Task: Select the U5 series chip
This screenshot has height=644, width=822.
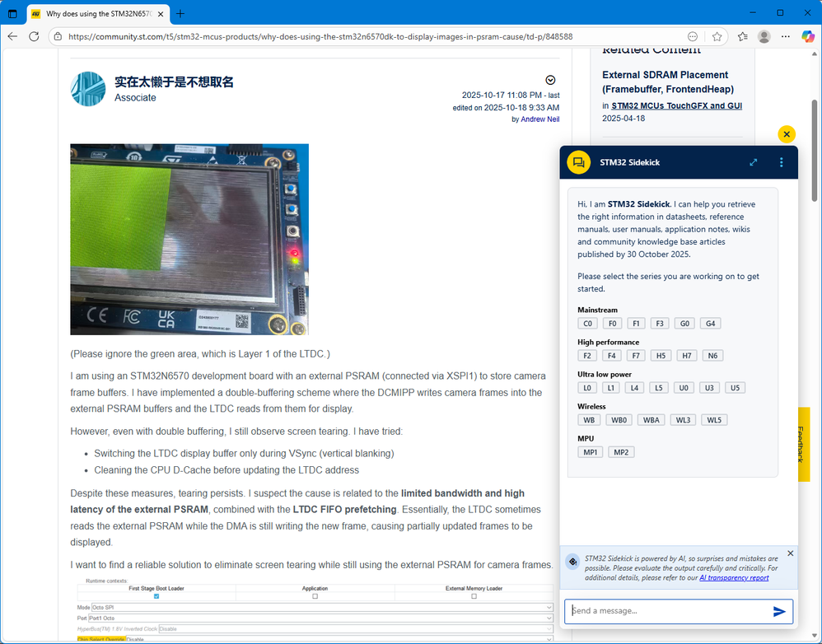Action: tap(735, 388)
